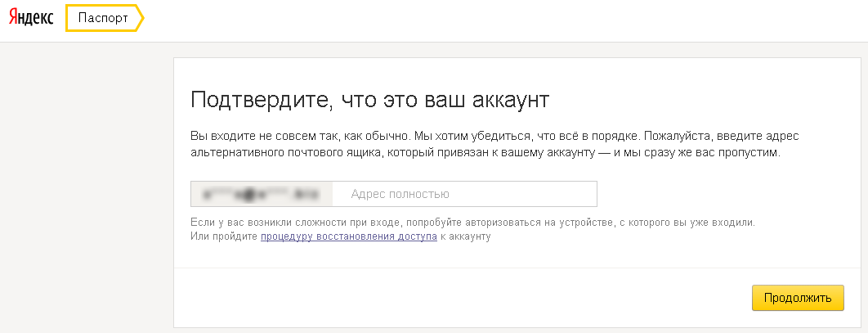Open "процедуру восстановления доступа" link

coord(348,236)
